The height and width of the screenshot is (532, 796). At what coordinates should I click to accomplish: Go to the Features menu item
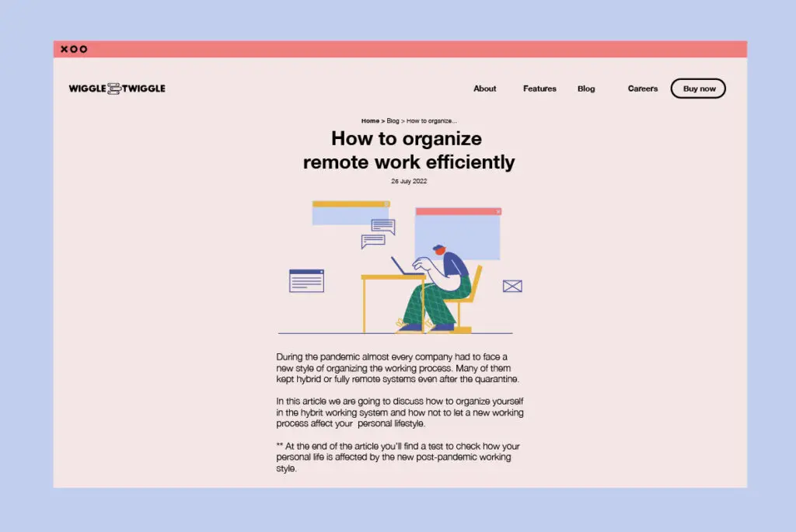pyautogui.click(x=539, y=89)
